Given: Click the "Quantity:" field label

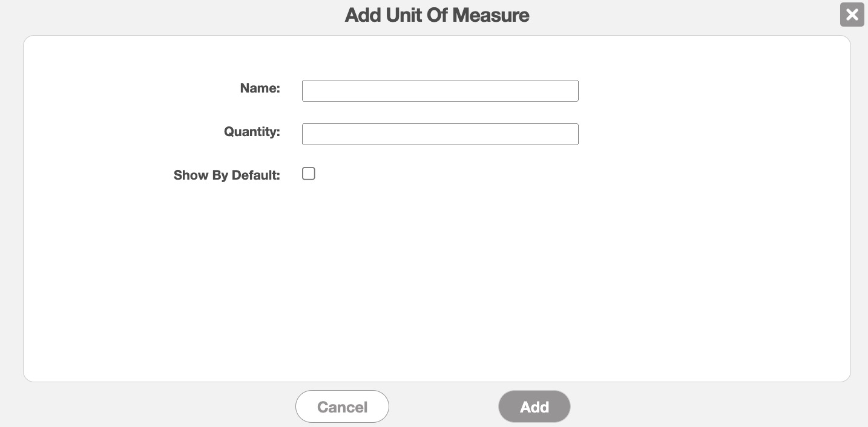Looking at the screenshot, I should 252,132.
